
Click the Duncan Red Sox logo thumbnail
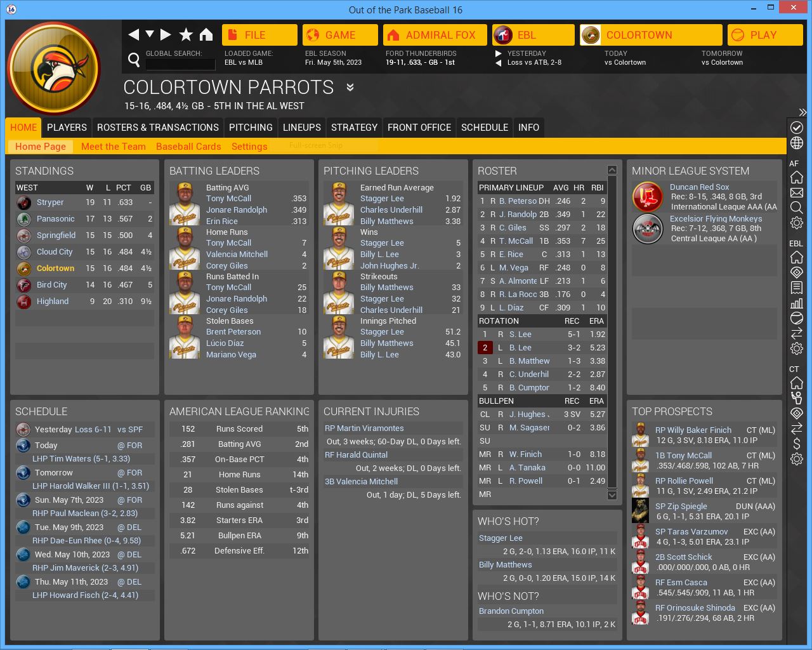(648, 196)
